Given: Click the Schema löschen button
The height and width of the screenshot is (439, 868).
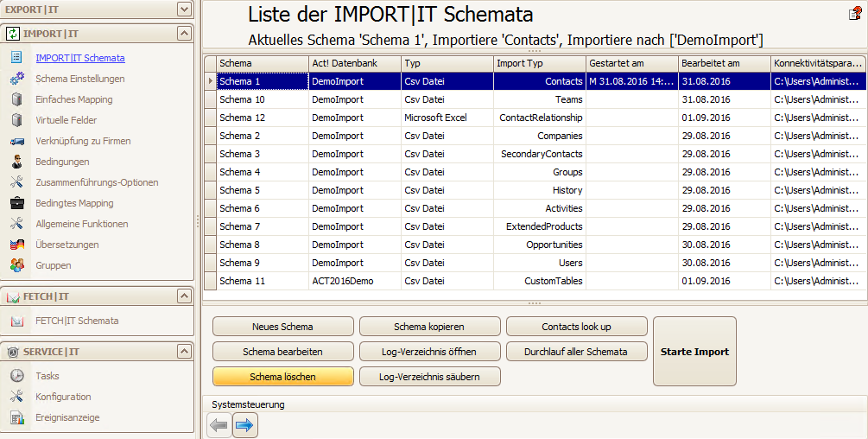Looking at the screenshot, I should (x=283, y=377).
